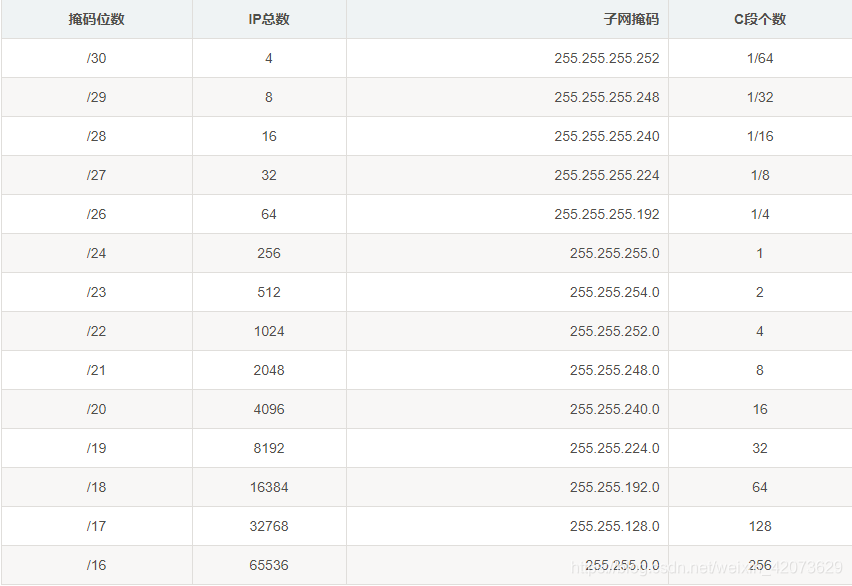Click the IP总数 column header
Screen dimensions: 852x586
tap(269, 19)
